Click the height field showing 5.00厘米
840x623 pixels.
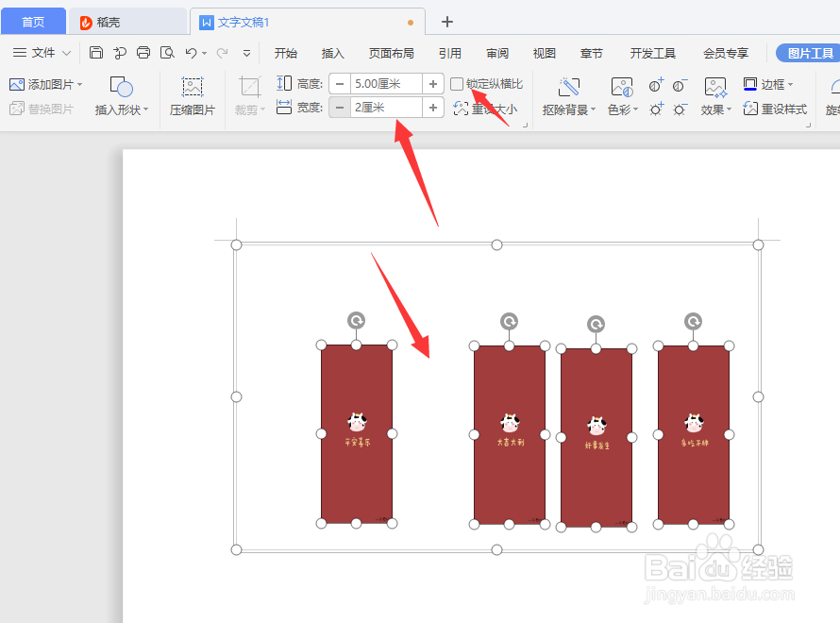[386, 84]
